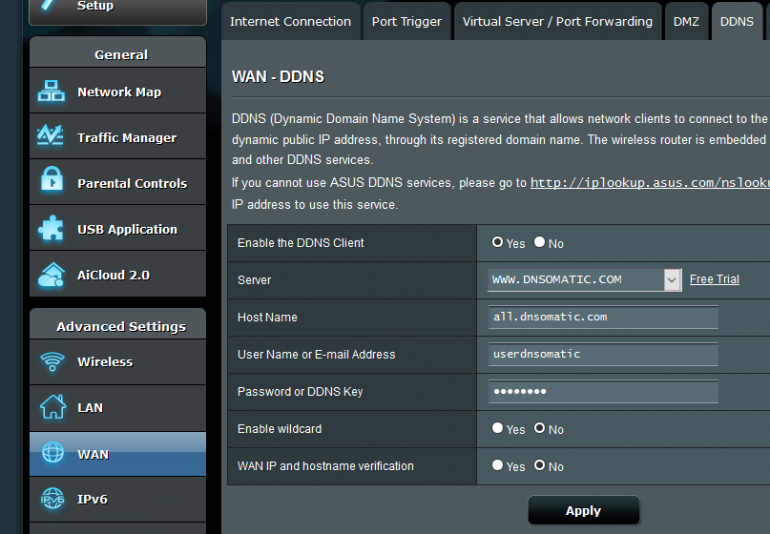
Task: Select No for Enable wildcard
Action: pos(540,428)
